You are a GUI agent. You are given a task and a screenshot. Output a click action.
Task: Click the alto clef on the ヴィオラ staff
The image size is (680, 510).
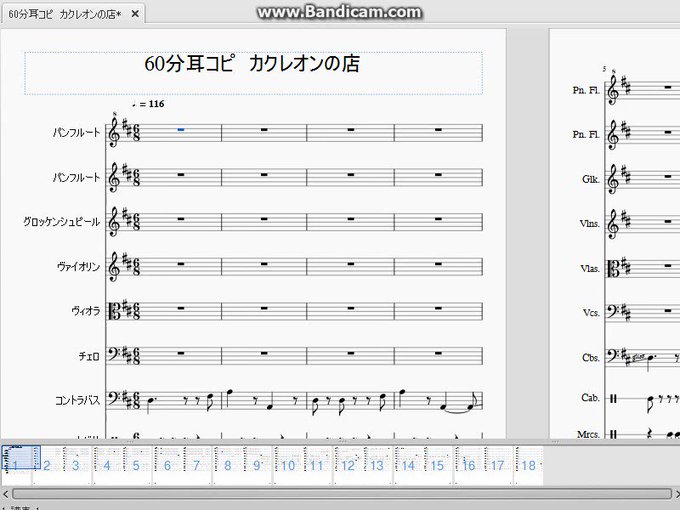[114, 311]
